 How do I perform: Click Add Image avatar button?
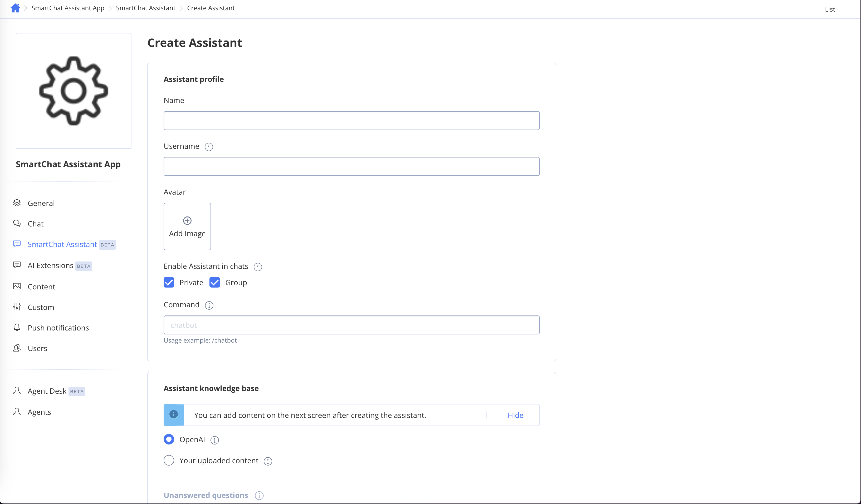click(187, 226)
